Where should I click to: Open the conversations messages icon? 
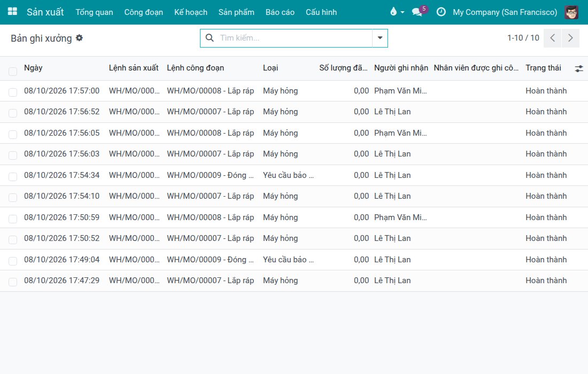pos(419,11)
